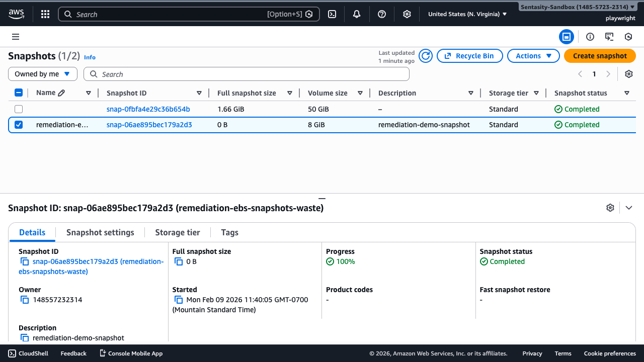Open the snap-06ae895bec179a2d3 snapshot link
This screenshot has height=362, width=644.
(149, 125)
